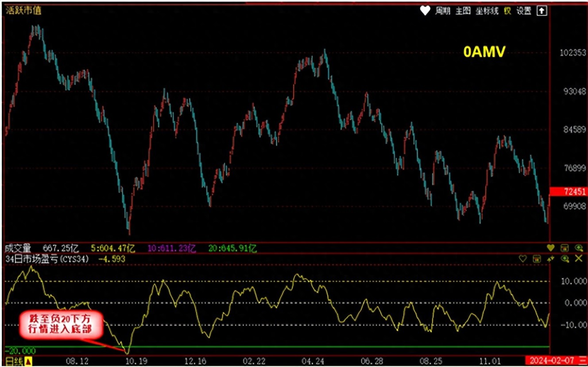This screenshot has width=588, height=367.
Task: Click the up-arrow icon in top toolbar
Action: (x=541, y=11)
